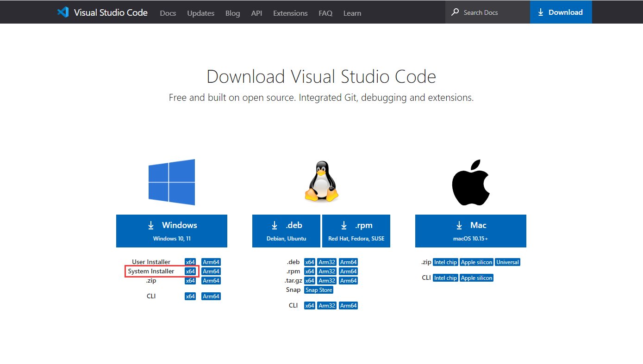The height and width of the screenshot is (364, 643).
Task: Select Arm64 for Windows CLI
Action: 211,296
